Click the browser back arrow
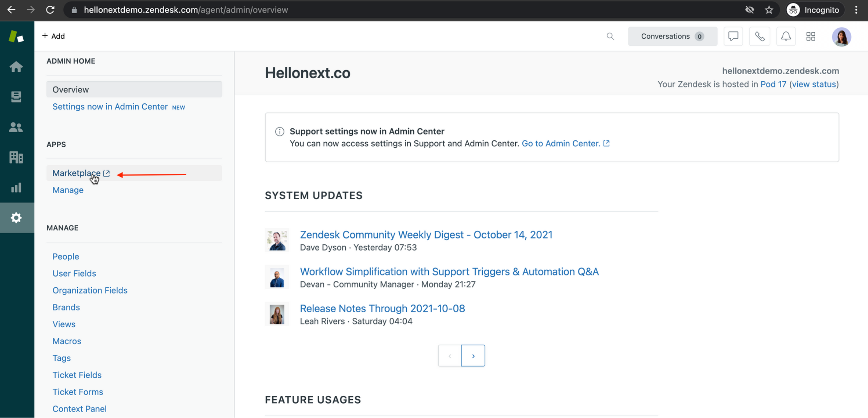868x418 pixels. [x=11, y=10]
